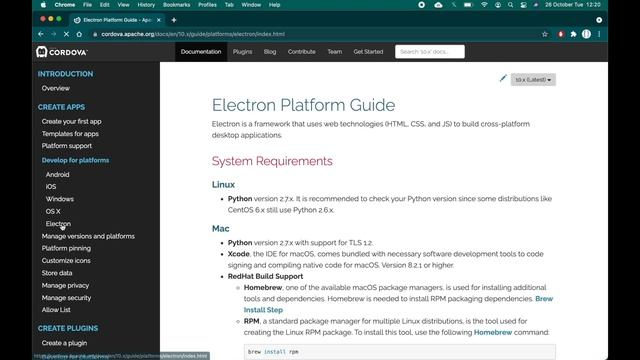The image size is (640, 360).
Task: Go forward to the next page
Action: (x=53, y=34)
